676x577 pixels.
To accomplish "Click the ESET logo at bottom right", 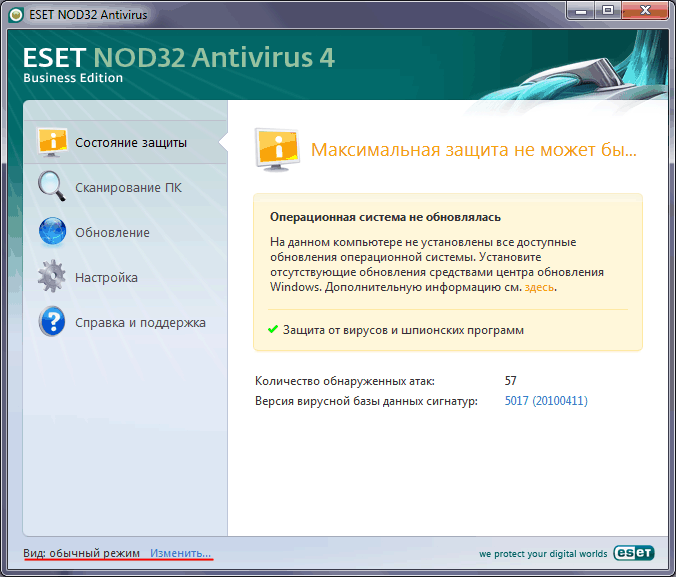I will coord(634,553).
